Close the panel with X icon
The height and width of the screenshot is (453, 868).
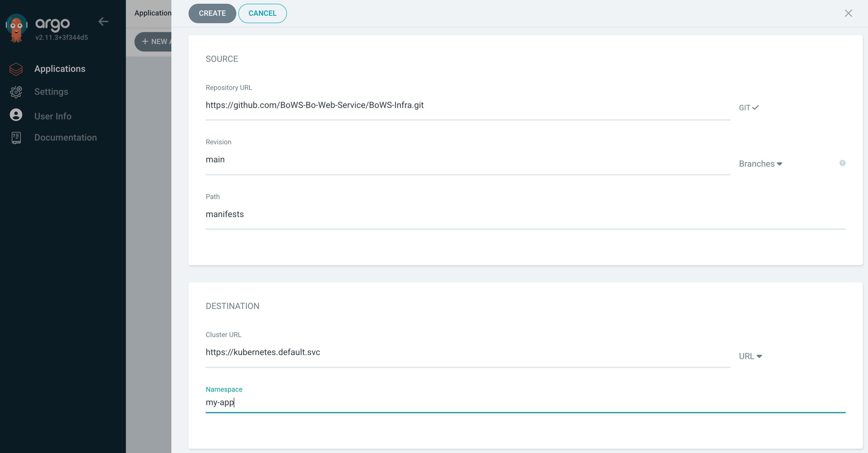[x=848, y=13]
